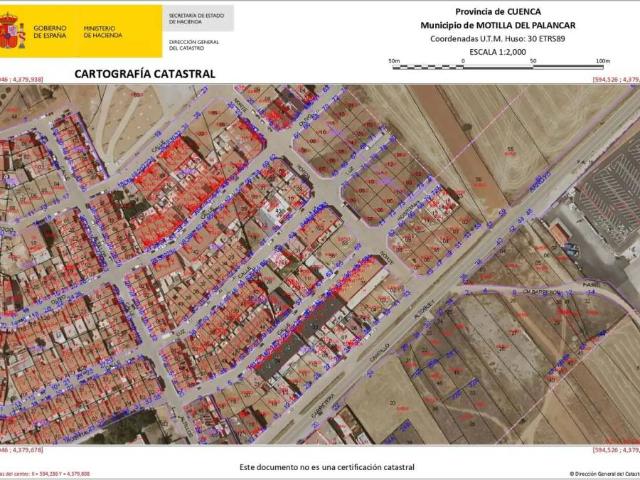This screenshot has height=480, width=640.
Task: Select the 'CARTOGRAFÍA CATASTRAL' title
Action: 145,74
